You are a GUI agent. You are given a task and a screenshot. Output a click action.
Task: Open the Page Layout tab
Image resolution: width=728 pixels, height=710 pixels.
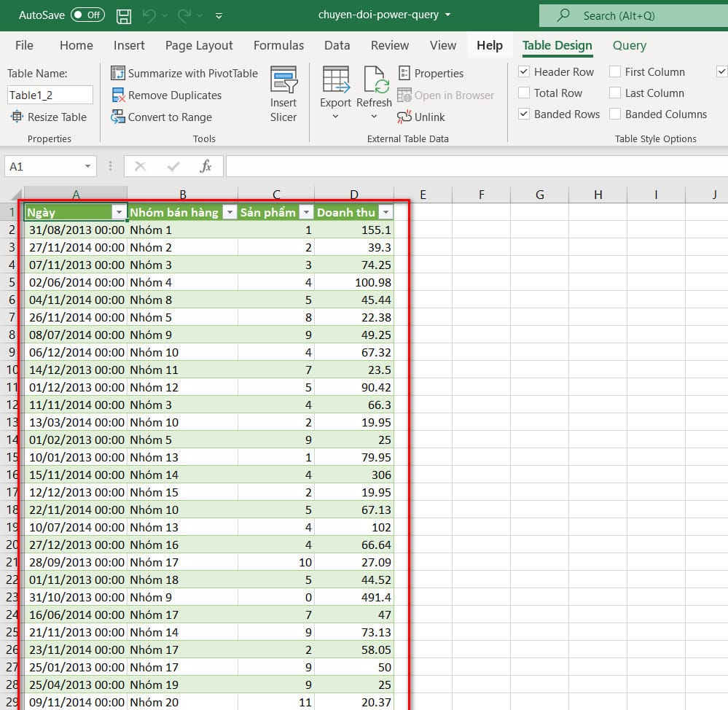tap(199, 45)
